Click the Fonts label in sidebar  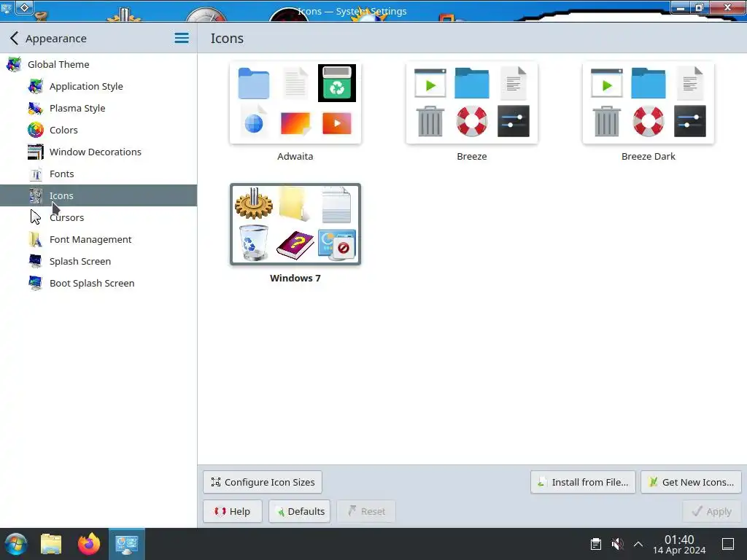tap(62, 174)
